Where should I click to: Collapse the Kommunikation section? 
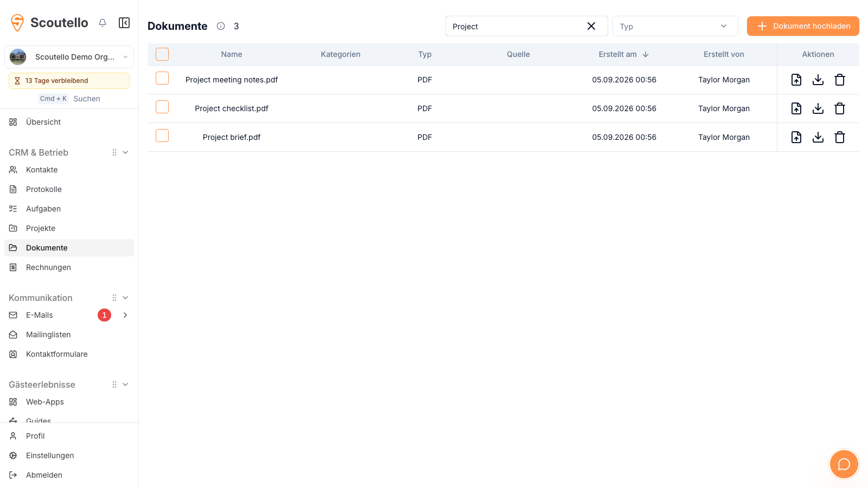pyautogui.click(x=125, y=298)
